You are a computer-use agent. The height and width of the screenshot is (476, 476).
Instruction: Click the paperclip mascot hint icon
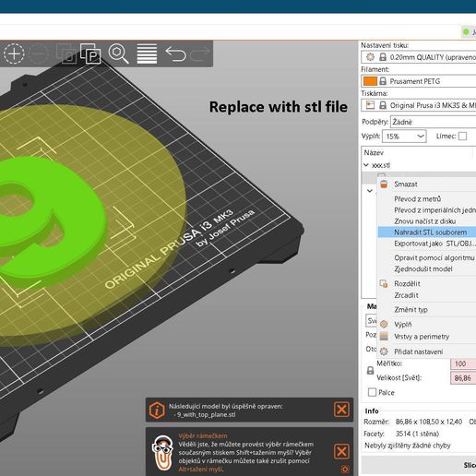click(162, 453)
